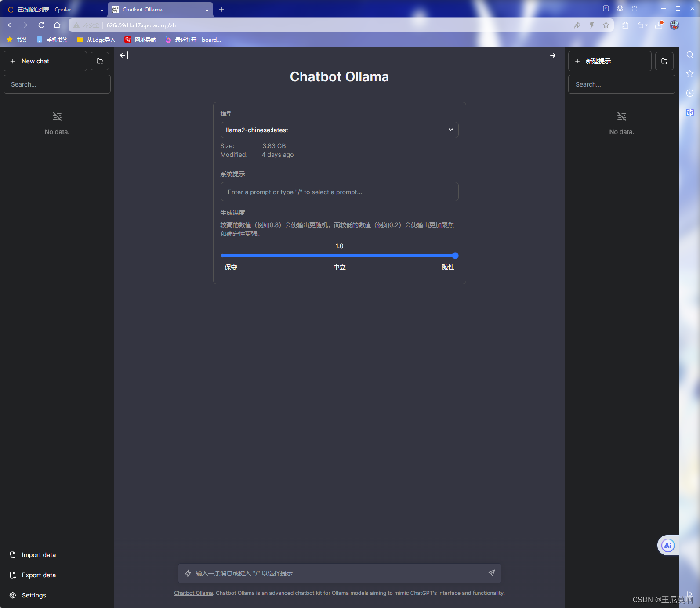The width and height of the screenshot is (700, 608).
Task: Click Export data in the sidebar
Action: (x=57, y=575)
